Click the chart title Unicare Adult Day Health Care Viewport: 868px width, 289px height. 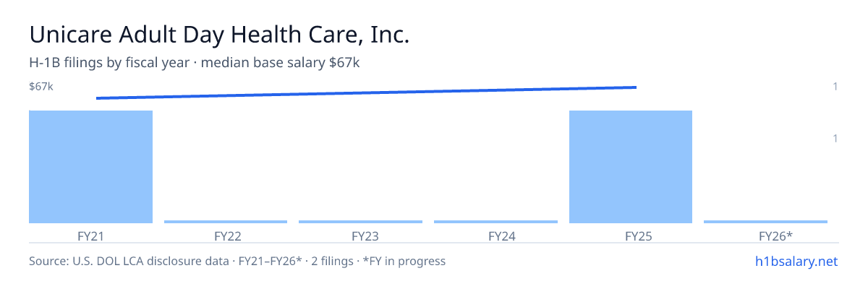click(x=219, y=35)
